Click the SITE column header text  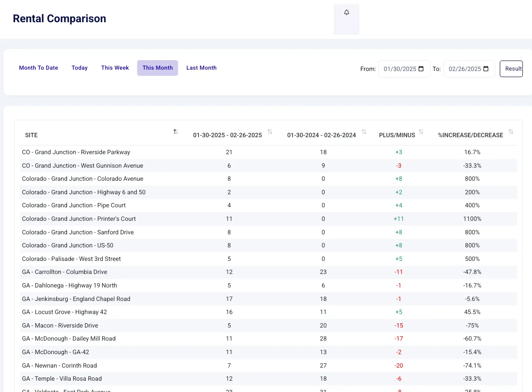click(31, 135)
